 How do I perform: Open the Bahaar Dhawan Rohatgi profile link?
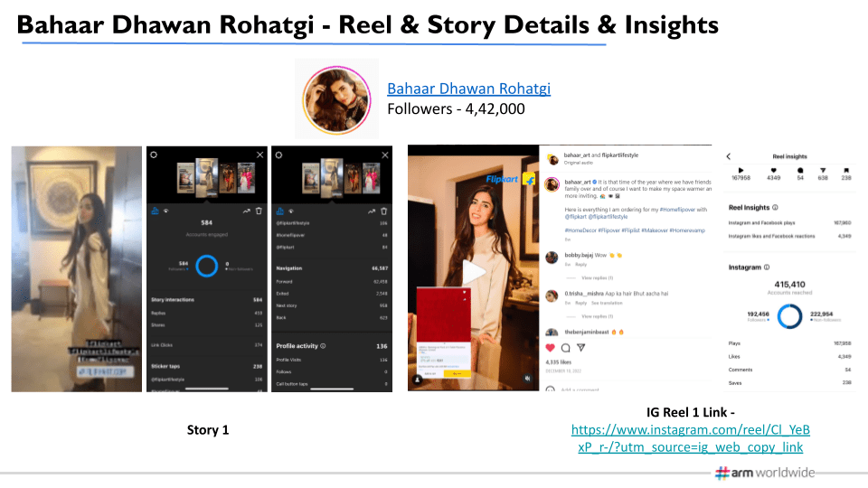pyautogui.click(x=468, y=89)
